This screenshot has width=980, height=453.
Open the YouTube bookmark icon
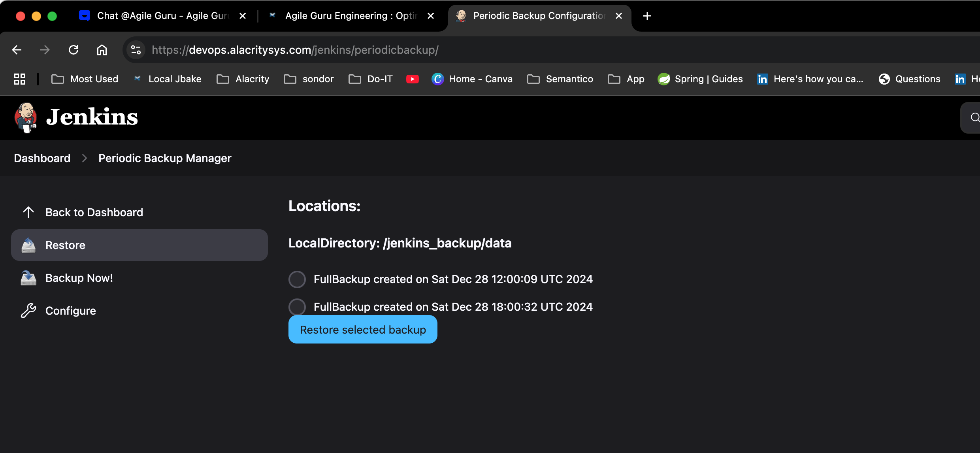point(412,79)
